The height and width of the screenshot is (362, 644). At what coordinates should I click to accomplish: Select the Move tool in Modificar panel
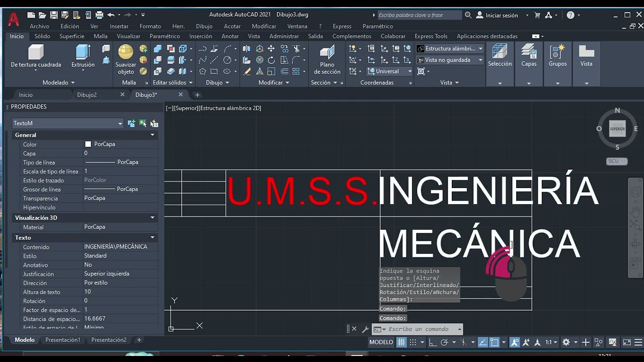[271, 49]
